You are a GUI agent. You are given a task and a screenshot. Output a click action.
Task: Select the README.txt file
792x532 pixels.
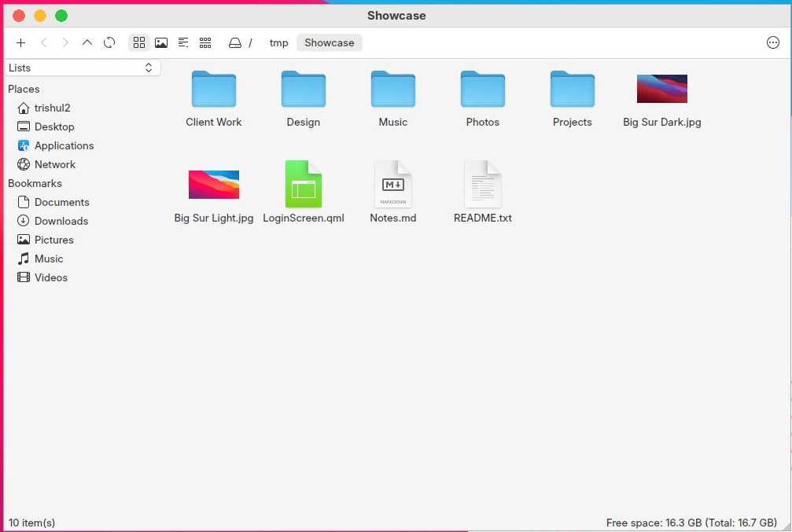tap(482, 193)
